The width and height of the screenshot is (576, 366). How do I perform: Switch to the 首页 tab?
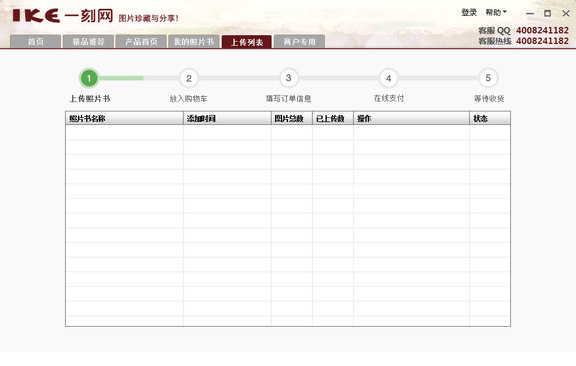[x=36, y=42]
